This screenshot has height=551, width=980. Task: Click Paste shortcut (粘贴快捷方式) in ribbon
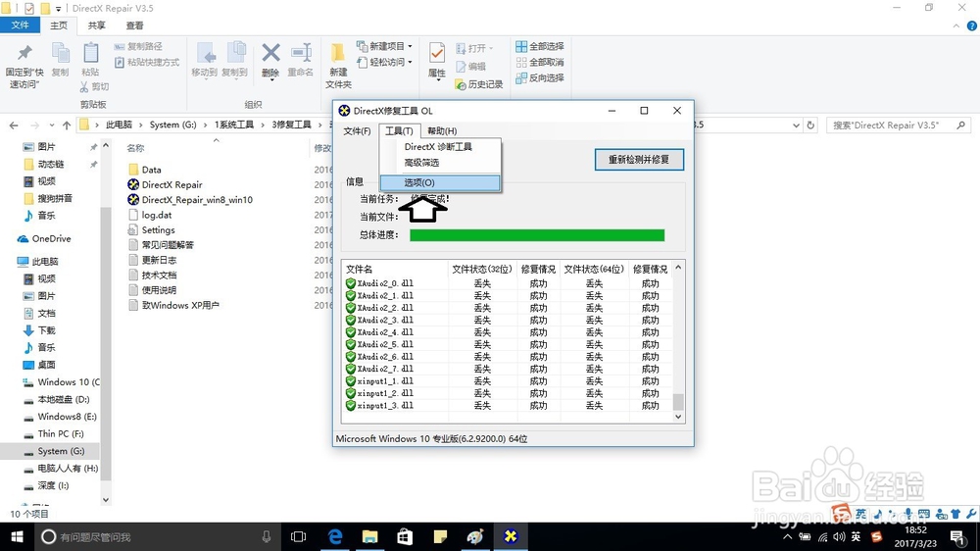click(x=147, y=62)
